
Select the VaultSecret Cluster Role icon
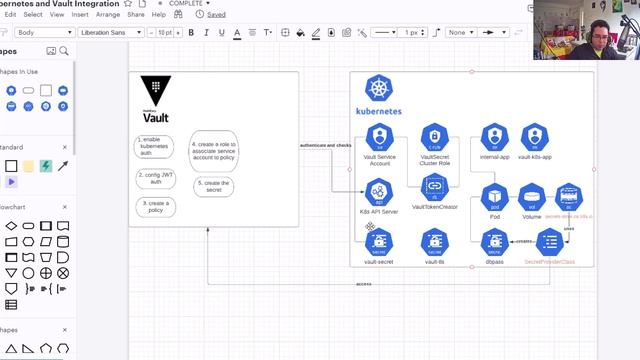tap(435, 138)
